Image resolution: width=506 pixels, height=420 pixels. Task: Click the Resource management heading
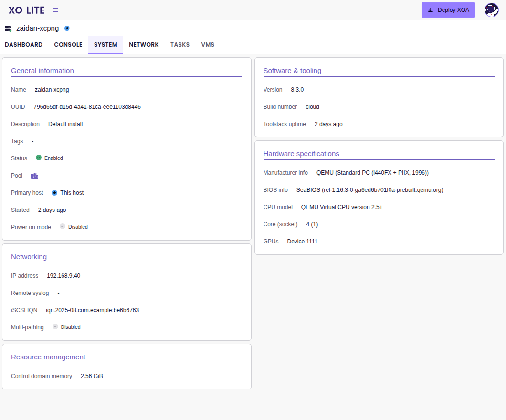(x=48, y=357)
